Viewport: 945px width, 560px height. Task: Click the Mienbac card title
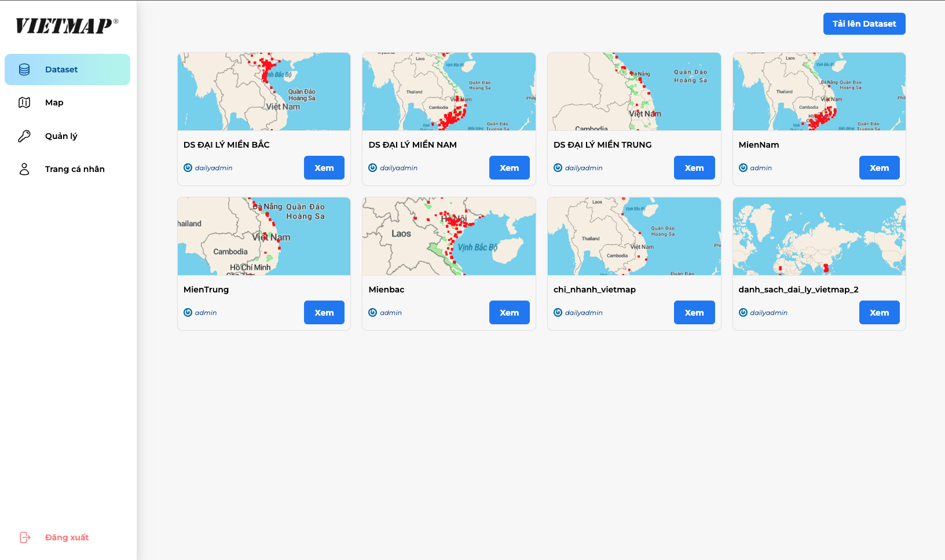pyautogui.click(x=387, y=290)
